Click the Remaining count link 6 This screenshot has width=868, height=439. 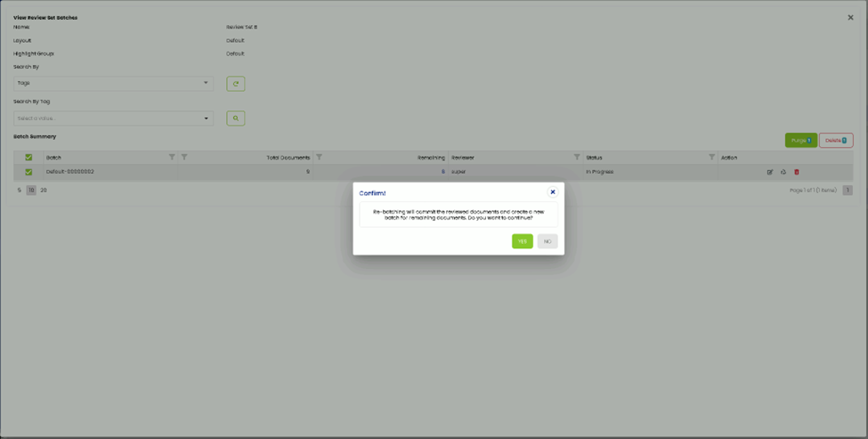pos(442,172)
